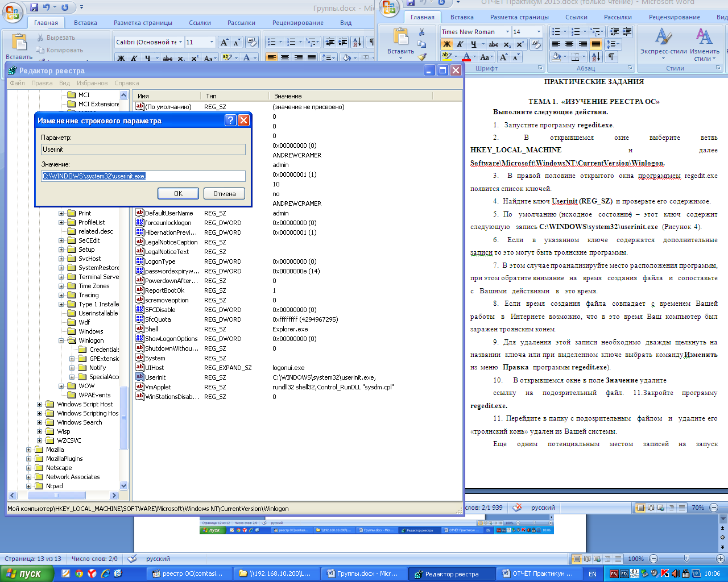Open the Рассылки tab in the ОТЧЕТ Практикум window
Viewport: 728px width, 582px height.
pyautogui.click(x=618, y=17)
